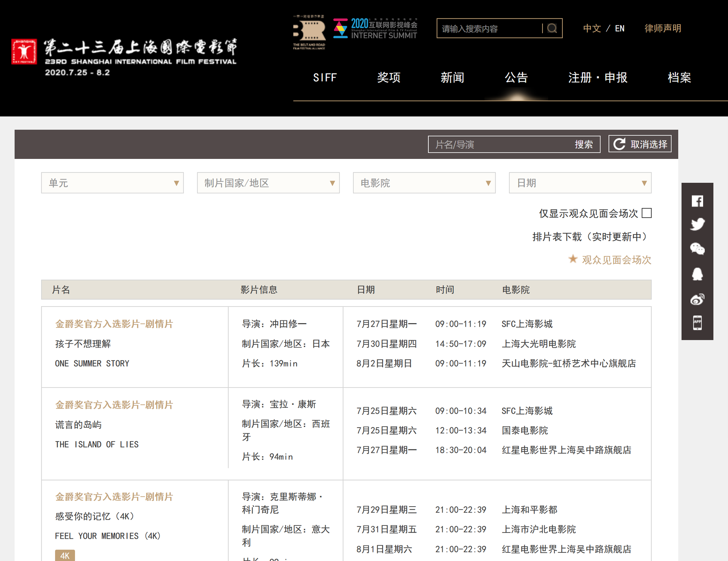This screenshot has height=561, width=728.
Task: Open the 日期 dropdown filter
Action: (580, 183)
